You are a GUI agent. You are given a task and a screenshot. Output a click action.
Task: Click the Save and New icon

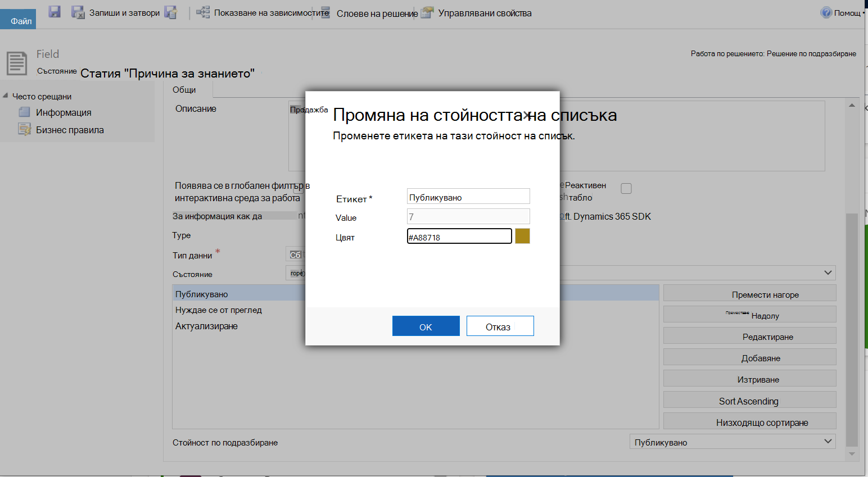pos(171,12)
